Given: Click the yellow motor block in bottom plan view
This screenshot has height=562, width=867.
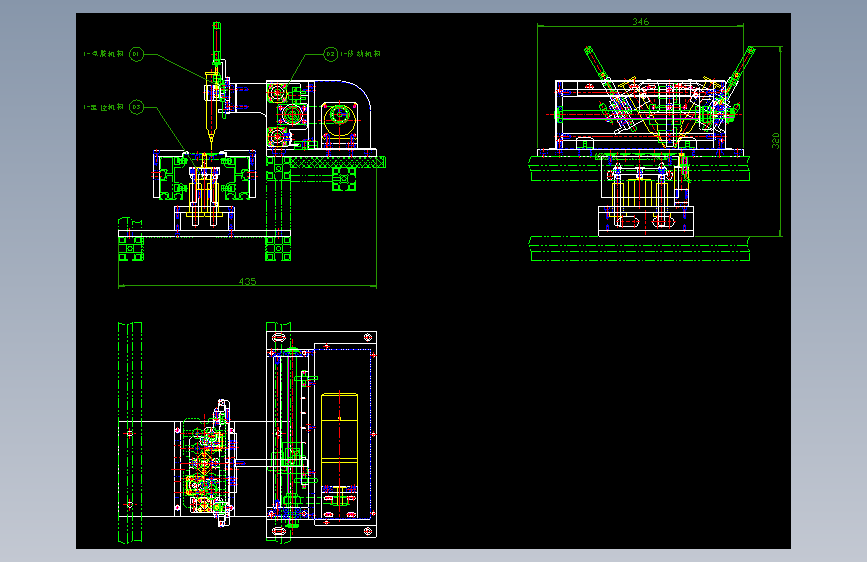Looking at the screenshot, I should click(340, 440).
